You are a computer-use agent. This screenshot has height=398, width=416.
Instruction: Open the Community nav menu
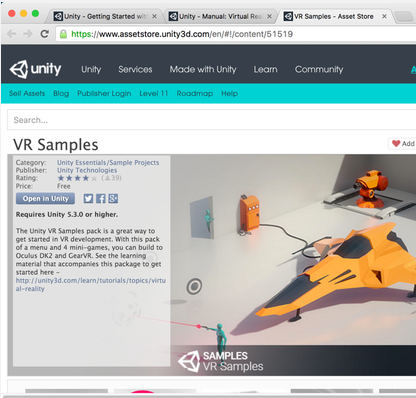[319, 69]
